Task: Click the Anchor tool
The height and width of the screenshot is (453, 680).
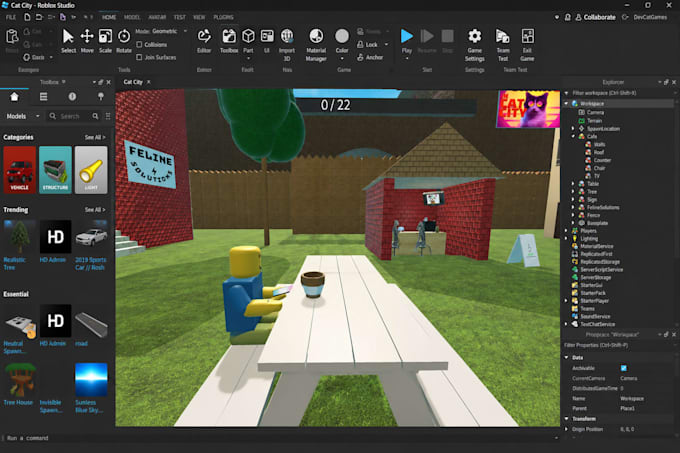Action: [370, 57]
